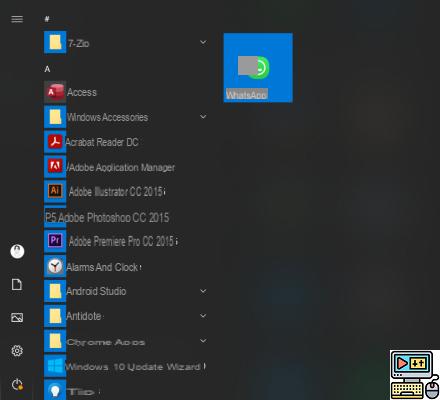Viewport: 440px width, 400px height.
Task: Click the Chrome Apps folder icon
Action: click(x=55, y=341)
